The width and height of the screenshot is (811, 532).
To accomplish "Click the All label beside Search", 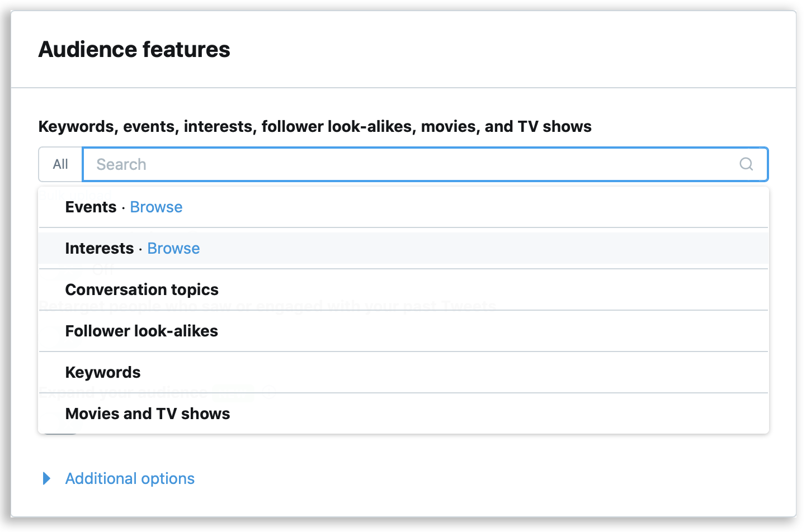I will (x=60, y=164).
